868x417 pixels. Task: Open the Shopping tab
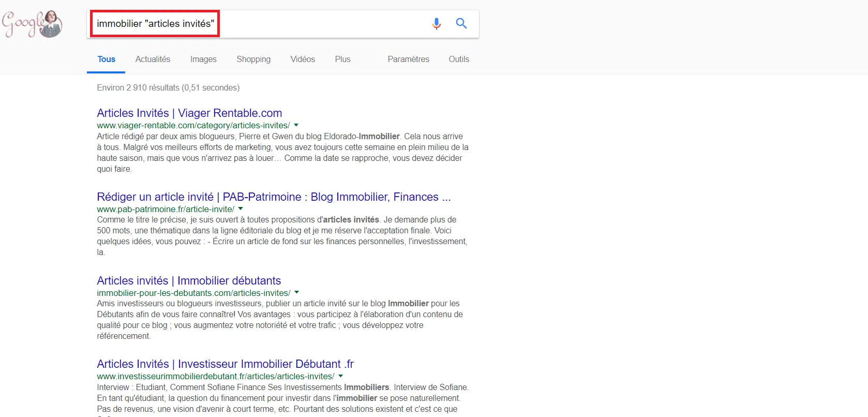coord(253,59)
